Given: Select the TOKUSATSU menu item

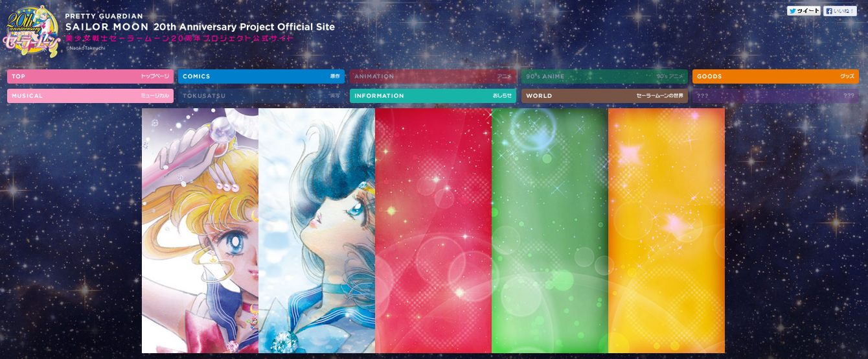Looking at the screenshot, I should (261, 96).
